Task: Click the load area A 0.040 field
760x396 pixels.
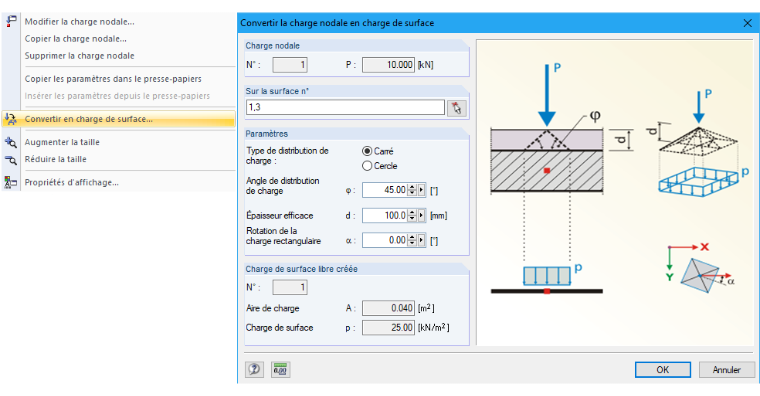Action: 388,308
